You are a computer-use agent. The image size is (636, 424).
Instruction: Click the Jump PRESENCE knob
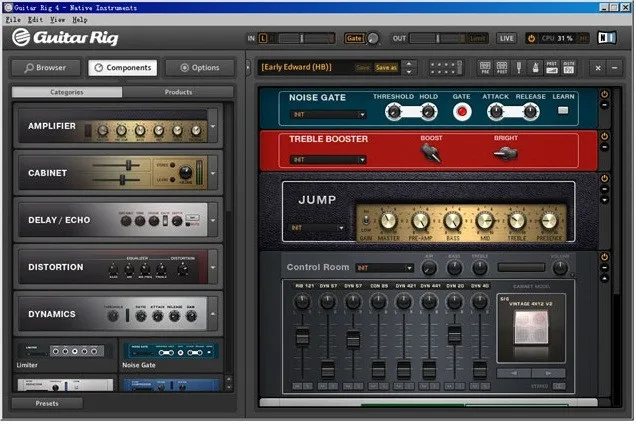549,222
